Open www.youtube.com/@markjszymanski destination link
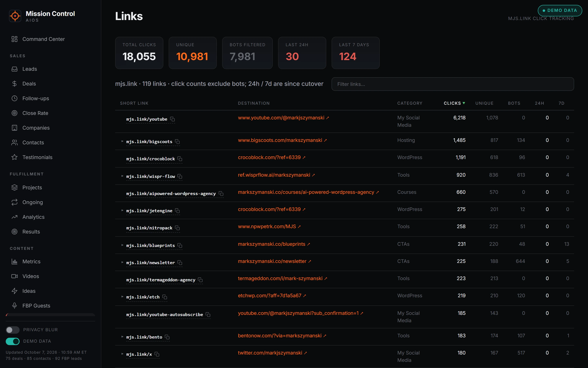The width and height of the screenshot is (588, 368). [283, 118]
